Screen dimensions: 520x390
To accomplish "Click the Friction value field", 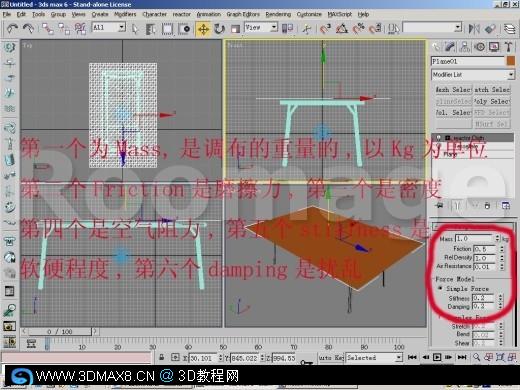I will click(x=485, y=249).
